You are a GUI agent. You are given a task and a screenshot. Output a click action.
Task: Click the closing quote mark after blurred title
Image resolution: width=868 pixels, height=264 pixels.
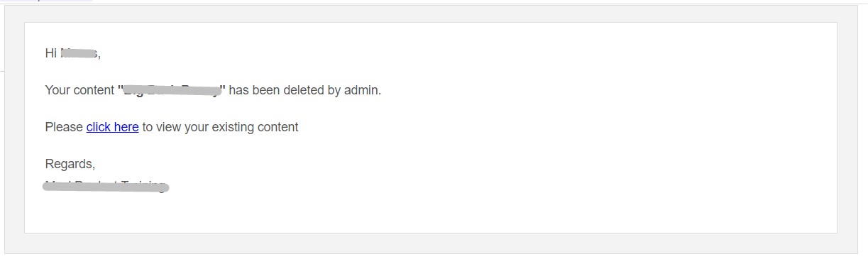pos(224,87)
